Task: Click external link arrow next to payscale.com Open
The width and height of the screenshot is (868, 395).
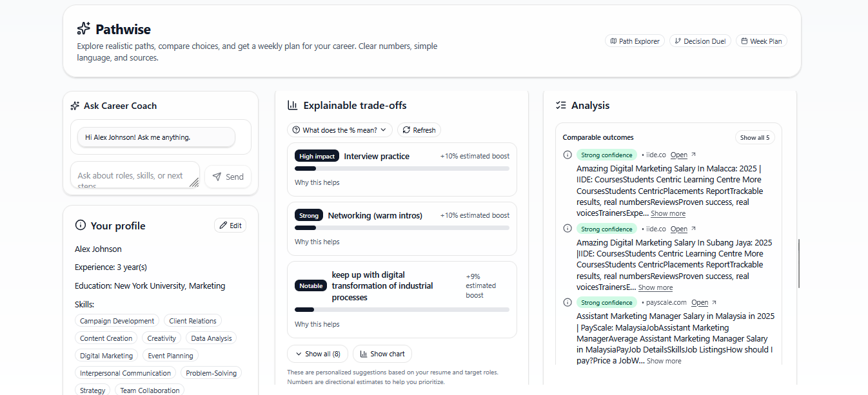Action: pos(715,303)
